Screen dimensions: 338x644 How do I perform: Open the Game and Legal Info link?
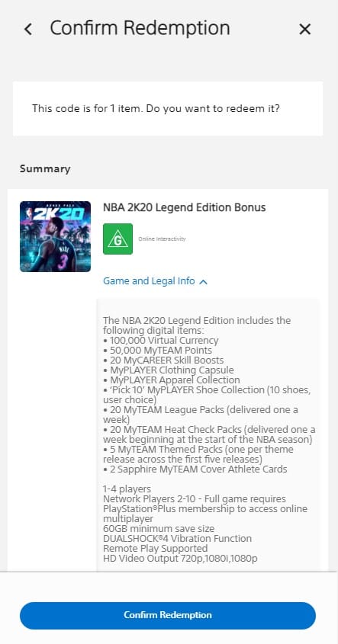pyautogui.click(x=149, y=281)
